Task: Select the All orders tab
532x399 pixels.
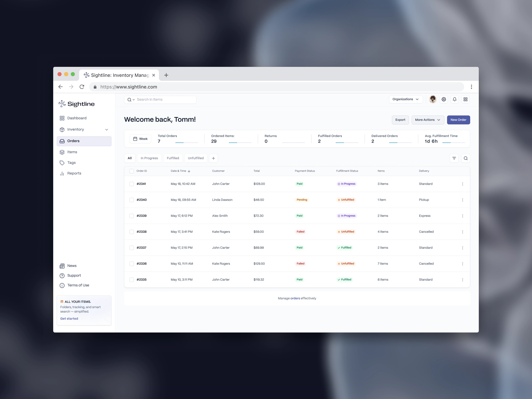Action: 130,158
